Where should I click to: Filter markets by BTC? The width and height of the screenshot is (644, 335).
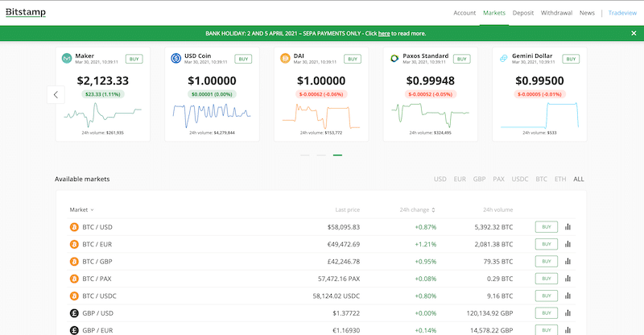[x=541, y=180]
